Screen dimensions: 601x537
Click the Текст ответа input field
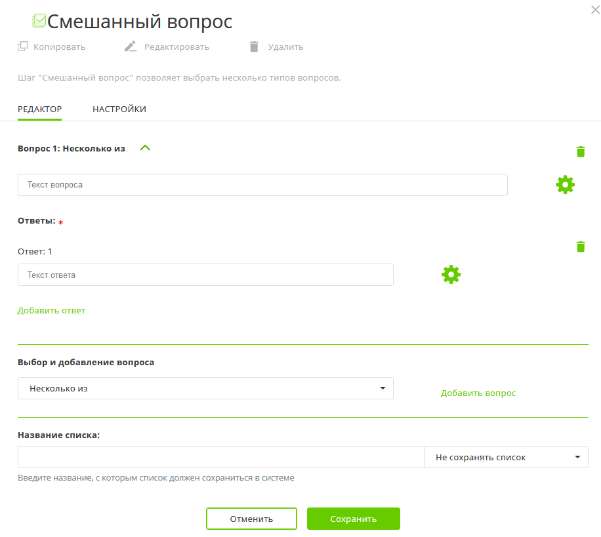205,275
